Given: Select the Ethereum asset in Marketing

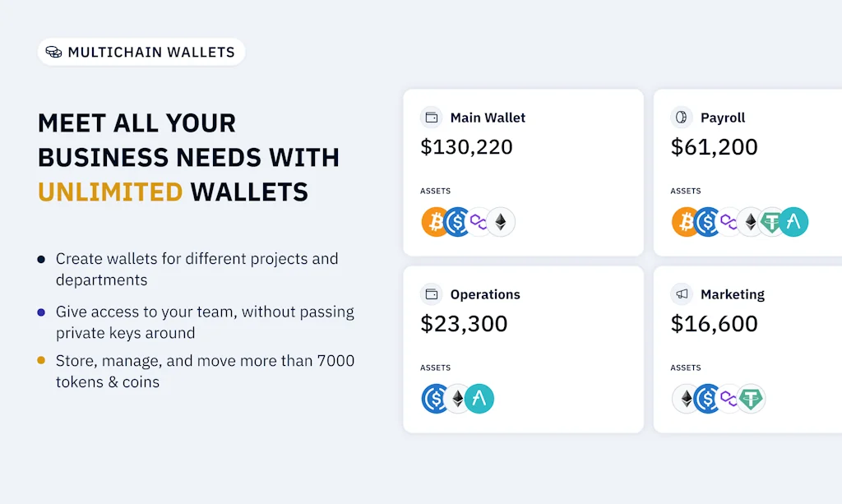Looking at the screenshot, I should [x=685, y=399].
